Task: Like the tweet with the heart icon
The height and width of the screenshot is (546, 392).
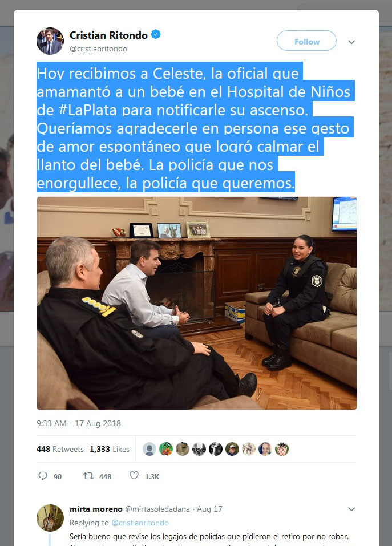Action: click(134, 475)
